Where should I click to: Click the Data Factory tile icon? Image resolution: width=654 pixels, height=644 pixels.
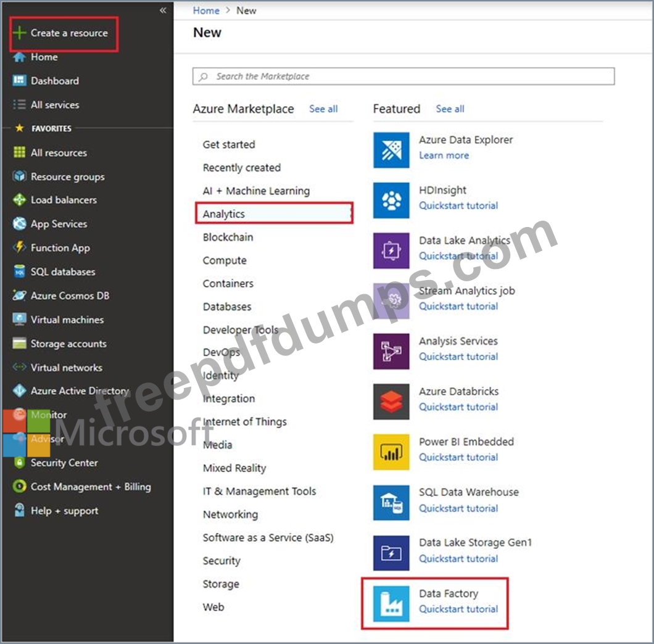point(391,604)
